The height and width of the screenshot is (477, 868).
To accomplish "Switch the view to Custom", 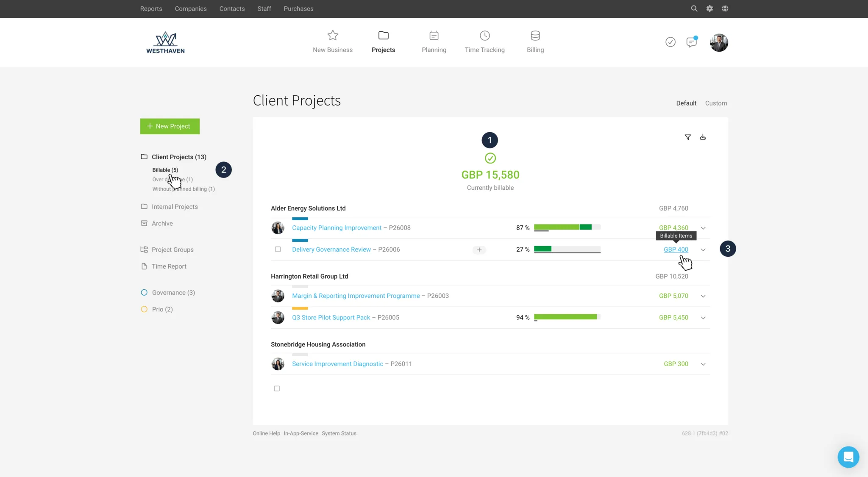I will (x=716, y=103).
